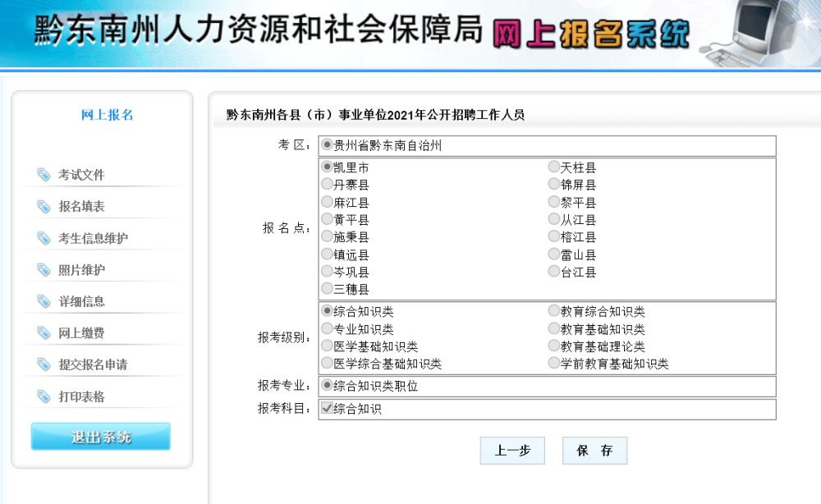821x504 pixels.
Task: Click the tag icon beside 网上缴费
Action: 44,332
